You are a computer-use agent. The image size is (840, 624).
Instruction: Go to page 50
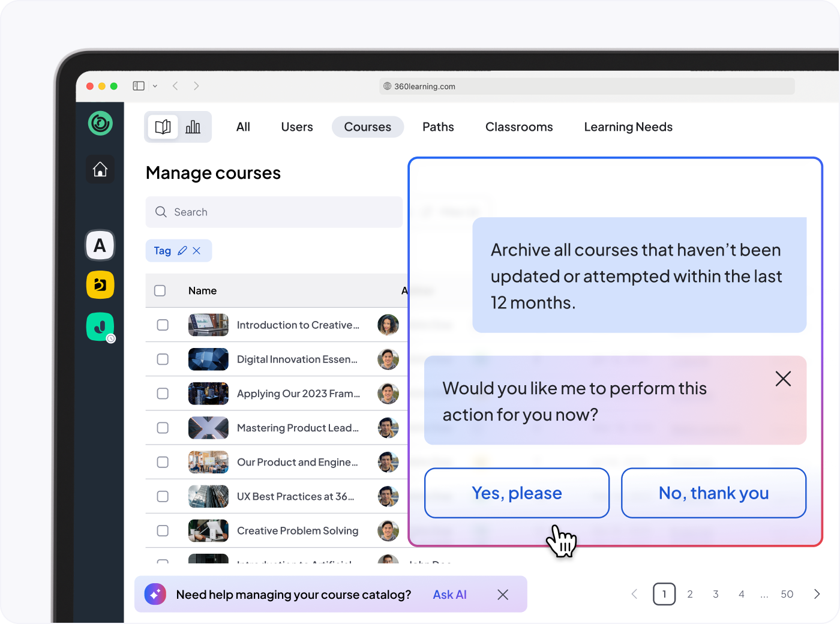click(x=787, y=594)
